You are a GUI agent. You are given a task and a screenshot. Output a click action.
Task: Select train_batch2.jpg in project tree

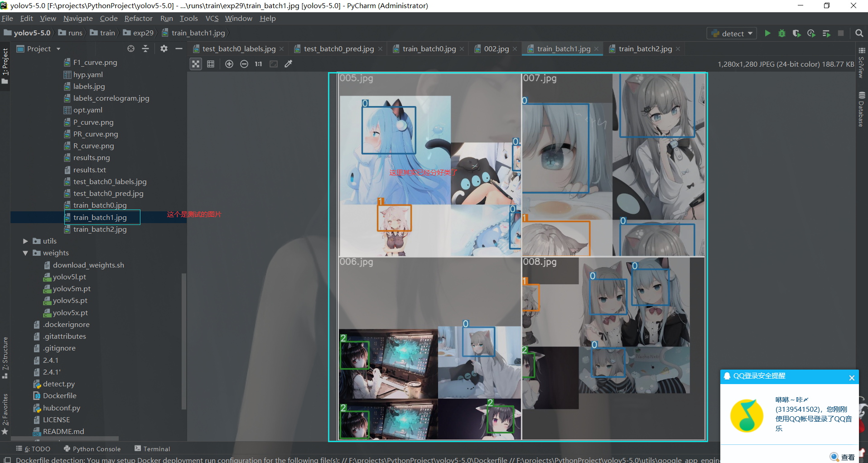(100, 229)
